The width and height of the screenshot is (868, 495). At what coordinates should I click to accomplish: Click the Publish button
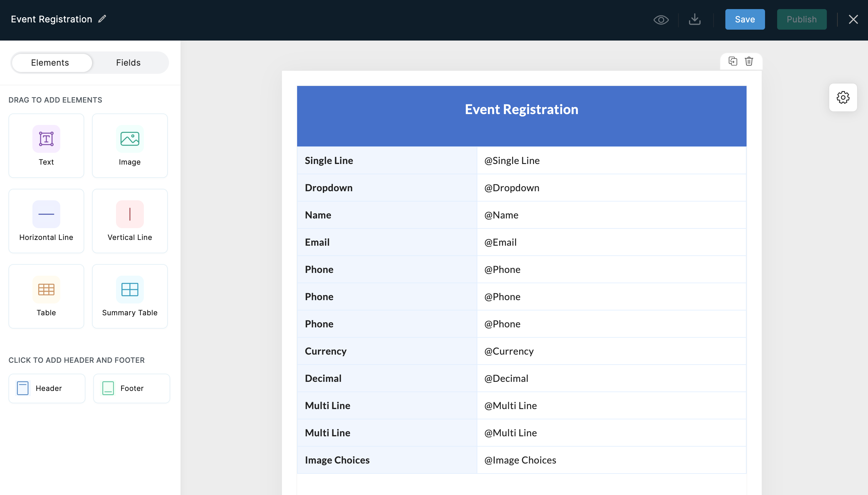click(x=802, y=19)
